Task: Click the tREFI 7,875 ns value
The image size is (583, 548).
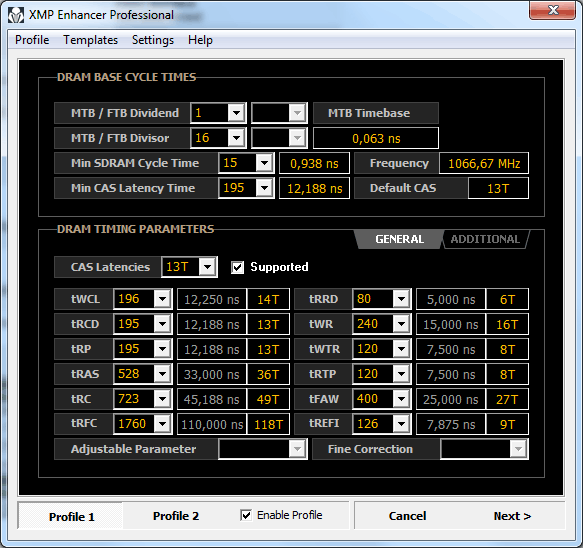Action: tap(451, 424)
